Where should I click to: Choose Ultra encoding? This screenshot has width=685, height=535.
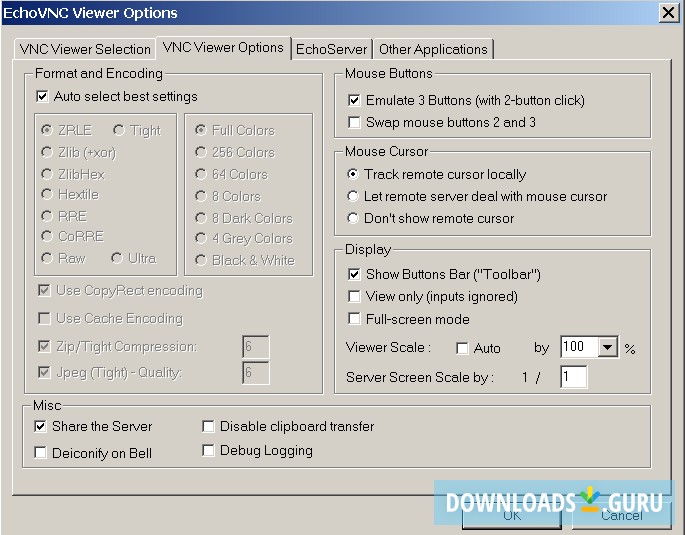pyautogui.click(x=117, y=258)
